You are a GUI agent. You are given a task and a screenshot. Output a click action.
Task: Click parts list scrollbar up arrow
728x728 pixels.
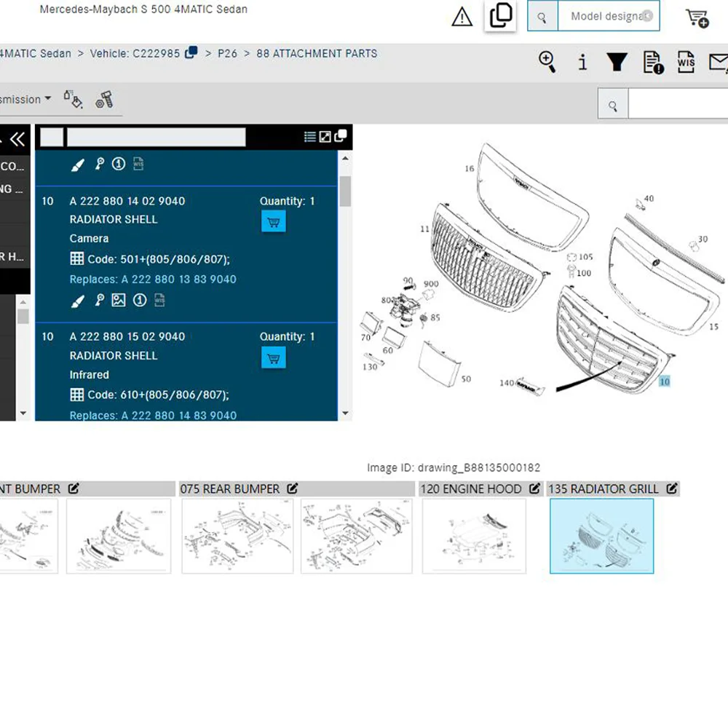point(345,158)
